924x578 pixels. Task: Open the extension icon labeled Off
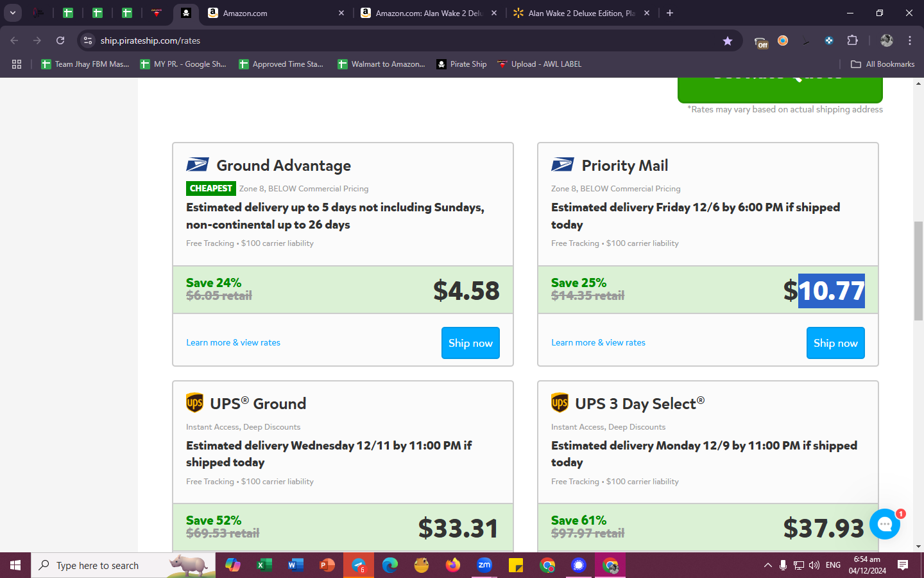761,41
